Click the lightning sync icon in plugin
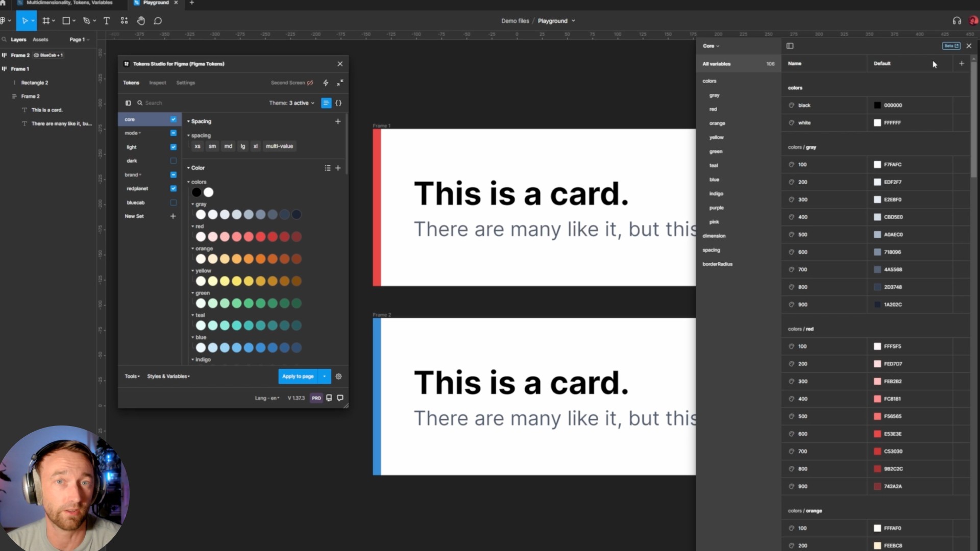The image size is (980, 551). click(x=326, y=83)
